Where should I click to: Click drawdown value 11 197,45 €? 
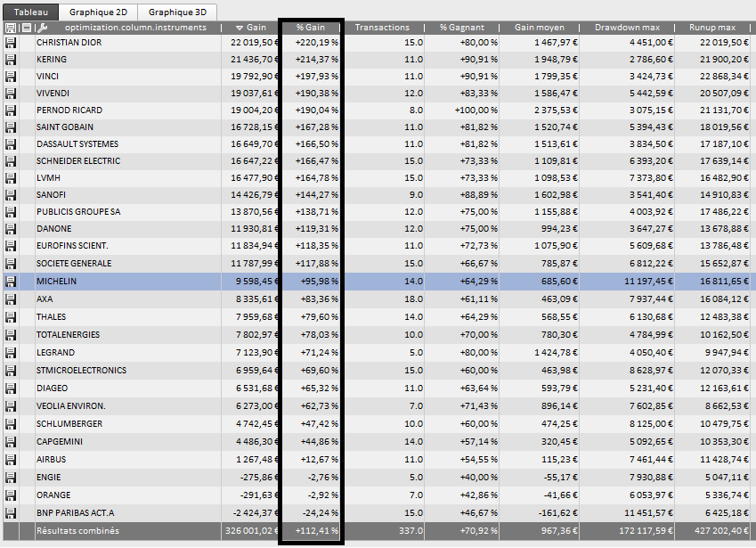pos(648,282)
